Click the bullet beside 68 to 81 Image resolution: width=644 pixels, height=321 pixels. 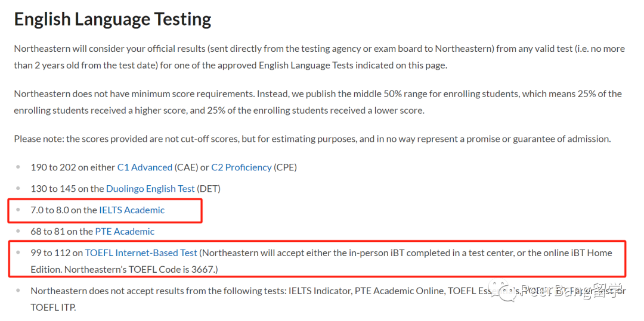pyautogui.click(x=18, y=231)
